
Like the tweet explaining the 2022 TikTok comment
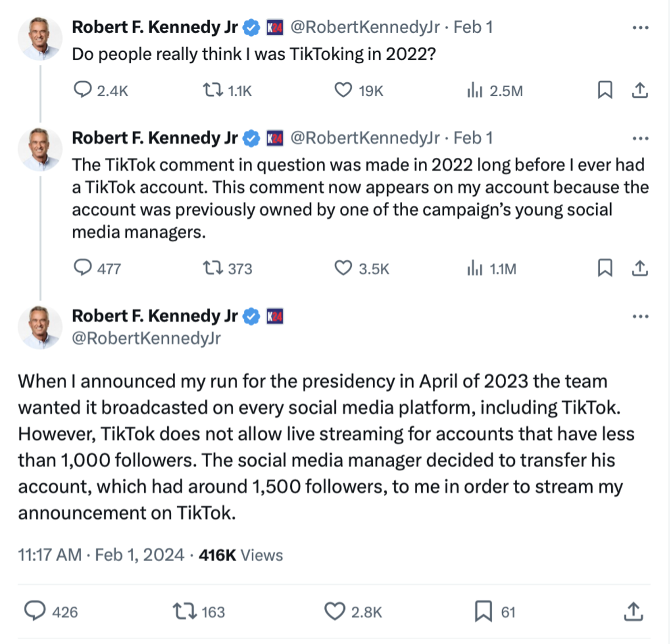pyautogui.click(x=344, y=269)
